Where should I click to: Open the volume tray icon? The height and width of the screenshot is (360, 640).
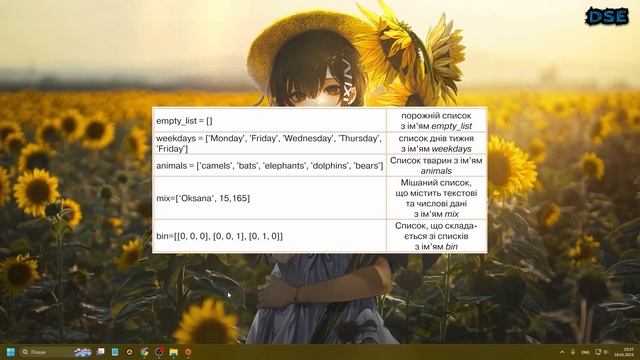605,352
